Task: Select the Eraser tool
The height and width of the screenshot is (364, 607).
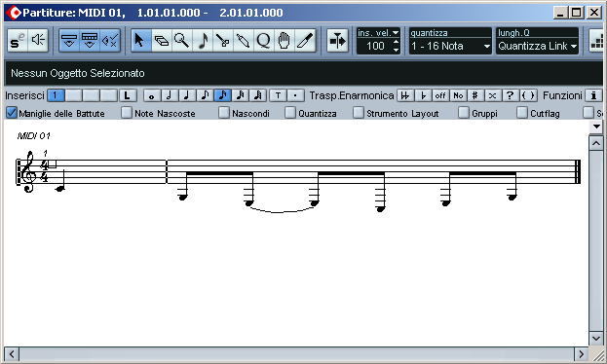Action: pos(161,40)
